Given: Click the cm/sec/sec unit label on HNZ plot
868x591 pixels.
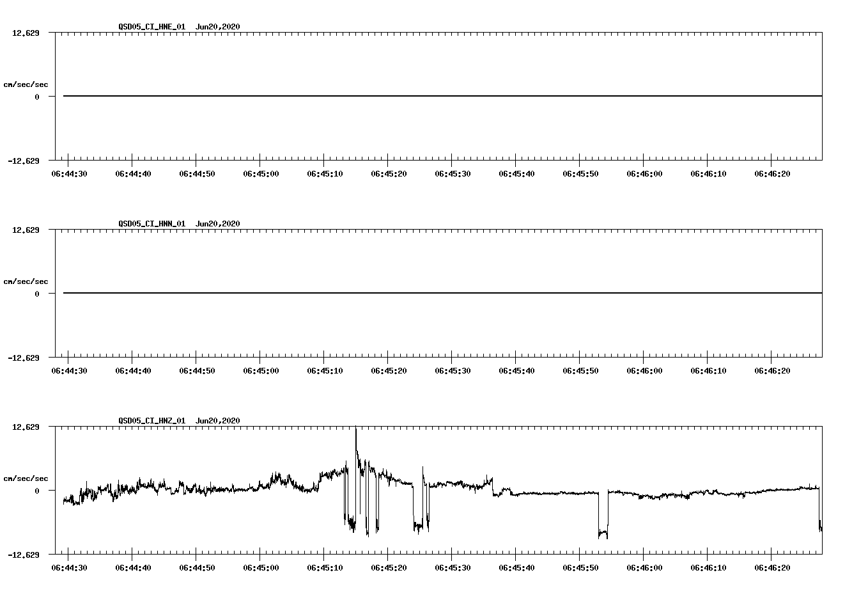Looking at the screenshot, I should tap(26, 478).
